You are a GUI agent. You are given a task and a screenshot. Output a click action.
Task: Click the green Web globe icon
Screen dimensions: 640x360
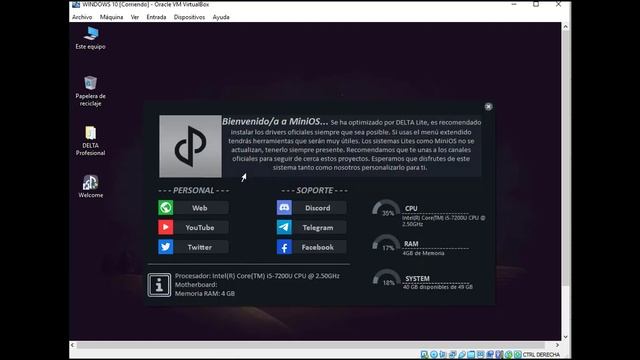pos(166,208)
